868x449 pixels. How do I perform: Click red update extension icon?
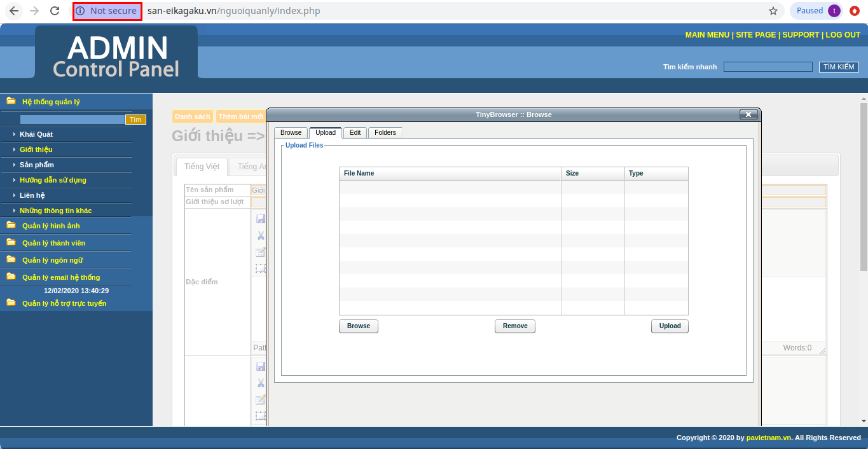(x=855, y=11)
